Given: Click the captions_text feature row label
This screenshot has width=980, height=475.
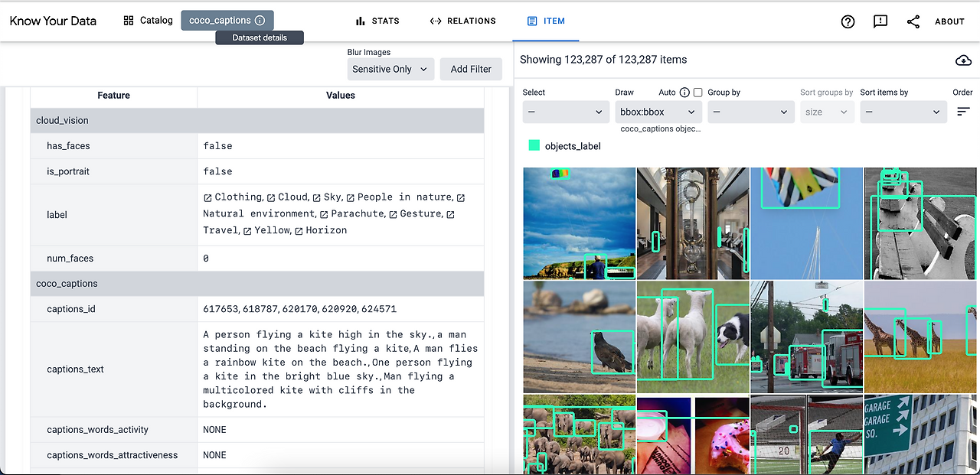Looking at the screenshot, I should (x=76, y=369).
